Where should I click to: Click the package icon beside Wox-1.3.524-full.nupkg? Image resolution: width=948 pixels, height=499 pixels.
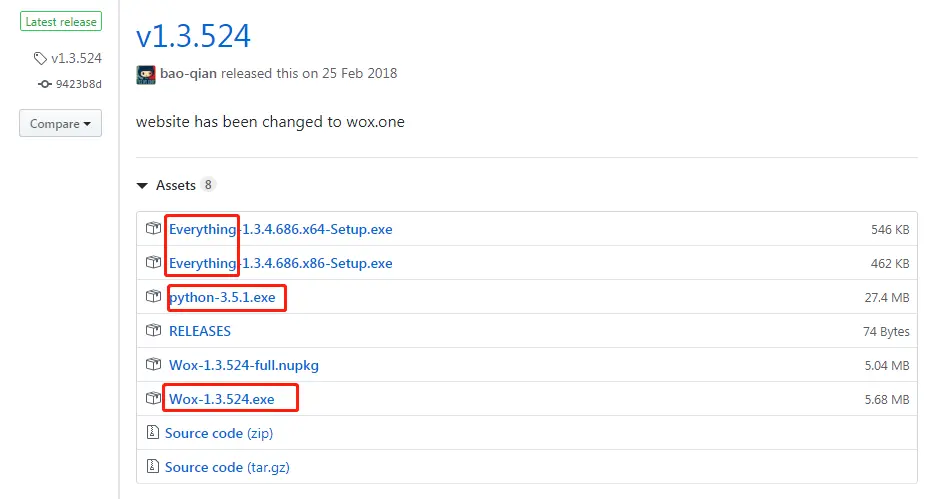(x=154, y=364)
